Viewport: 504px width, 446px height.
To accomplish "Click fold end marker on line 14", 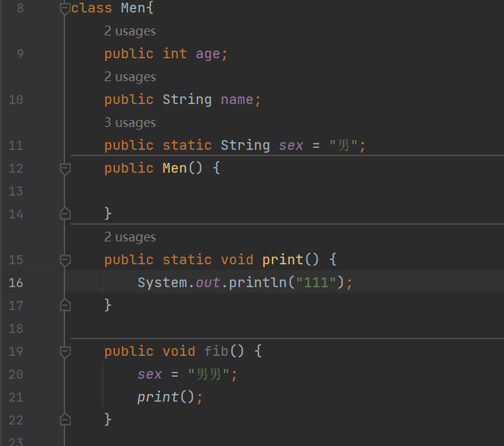I will pos(65,214).
